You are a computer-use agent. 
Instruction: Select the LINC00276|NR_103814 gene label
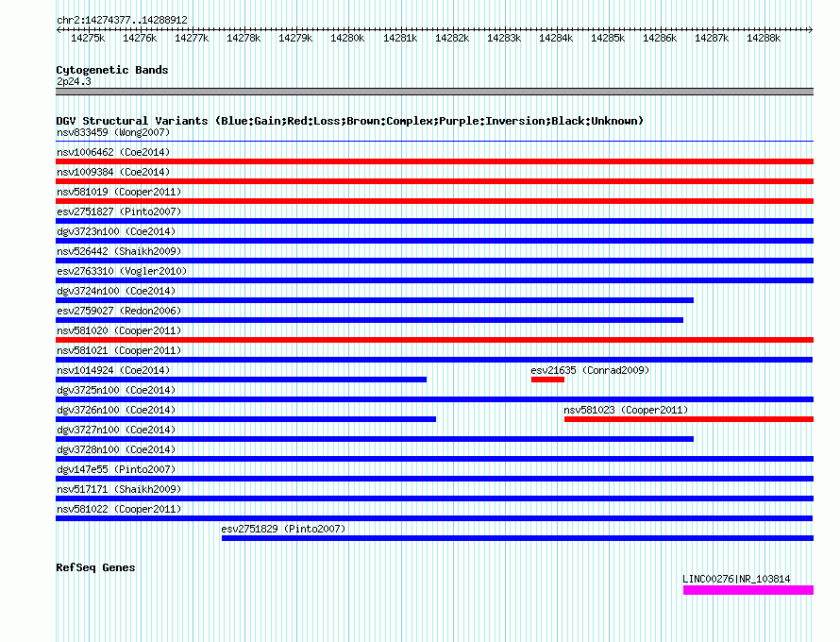(736, 579)
